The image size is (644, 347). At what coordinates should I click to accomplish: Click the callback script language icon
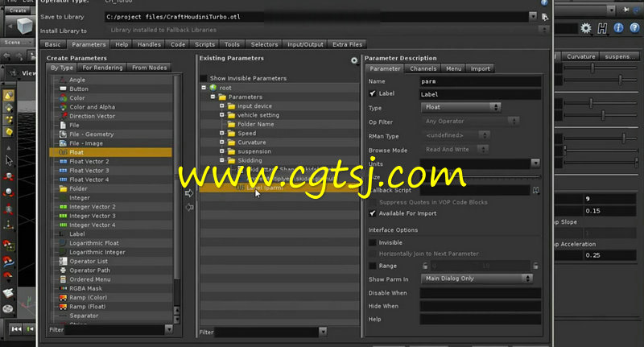click(x=535, y=190)
